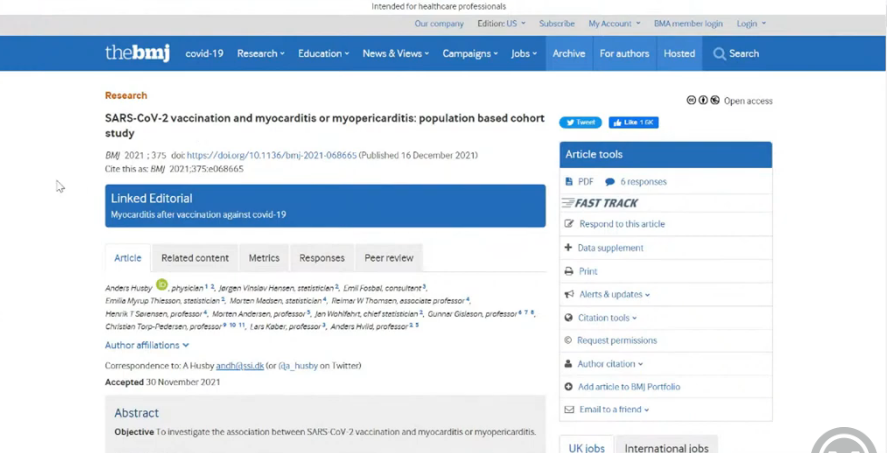
Task: Expand Author affiliations
Action: pyautogui.click(x=147, y=345)
